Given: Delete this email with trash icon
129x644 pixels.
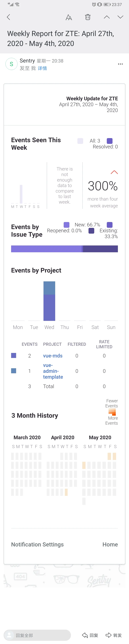Looking at the screenshot, I should [88, 17].
